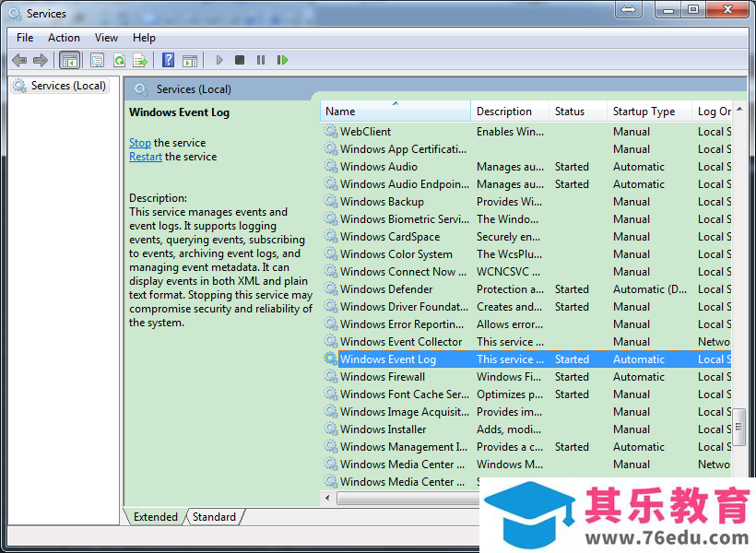Click the Forward arrow toolbar icon
This screenshot has height=553, width=756.
41,60
